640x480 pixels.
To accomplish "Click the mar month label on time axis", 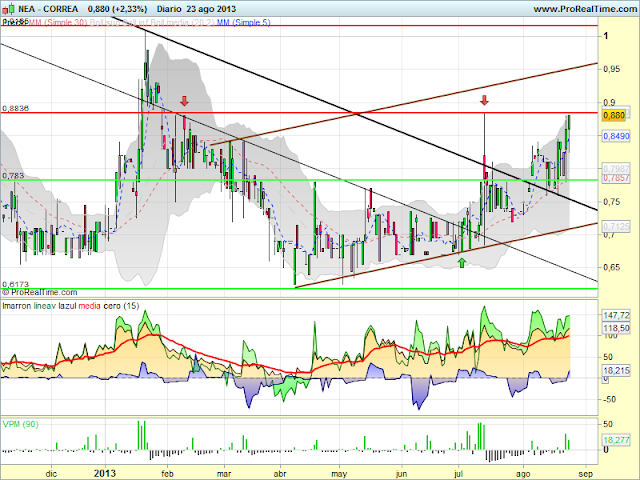I will pos(224,474).
